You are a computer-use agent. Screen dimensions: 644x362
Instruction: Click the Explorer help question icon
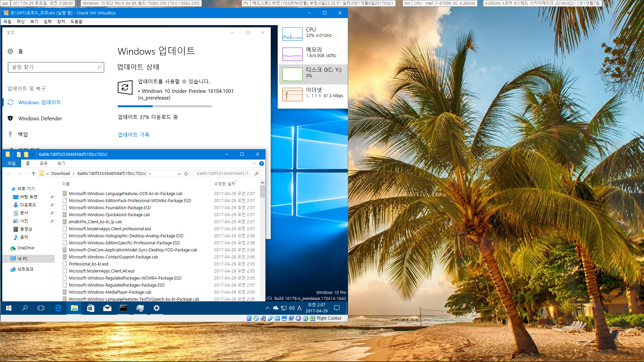(x=262, y=164)
